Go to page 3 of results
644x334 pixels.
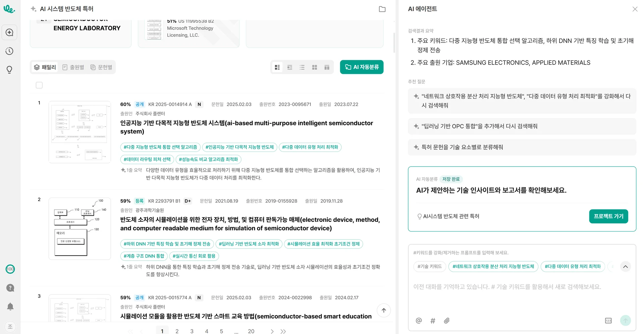192,331
